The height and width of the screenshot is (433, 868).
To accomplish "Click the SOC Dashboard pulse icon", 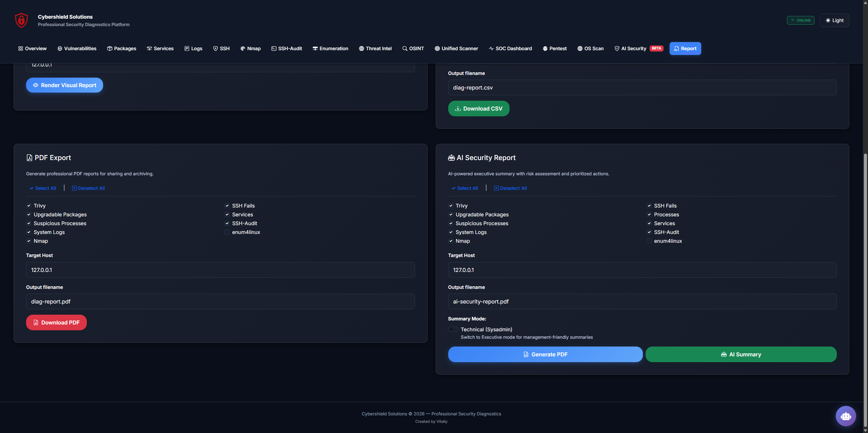I will 491,48.
